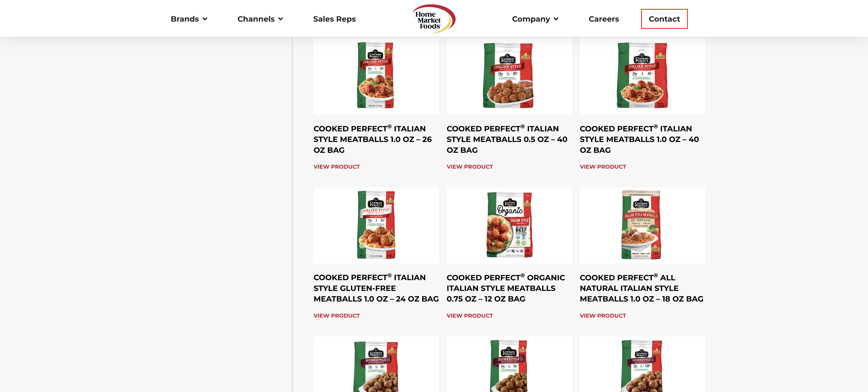868x392 pixels.
Task: Open the Gluten-Free Meatballs 24 oz title
Action: (376, 288)
